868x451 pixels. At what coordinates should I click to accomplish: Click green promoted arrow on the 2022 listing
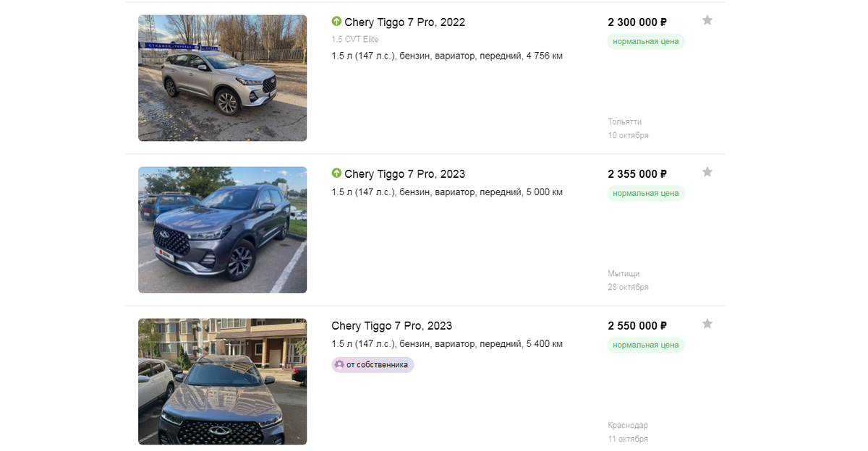[x=336, y=22]
